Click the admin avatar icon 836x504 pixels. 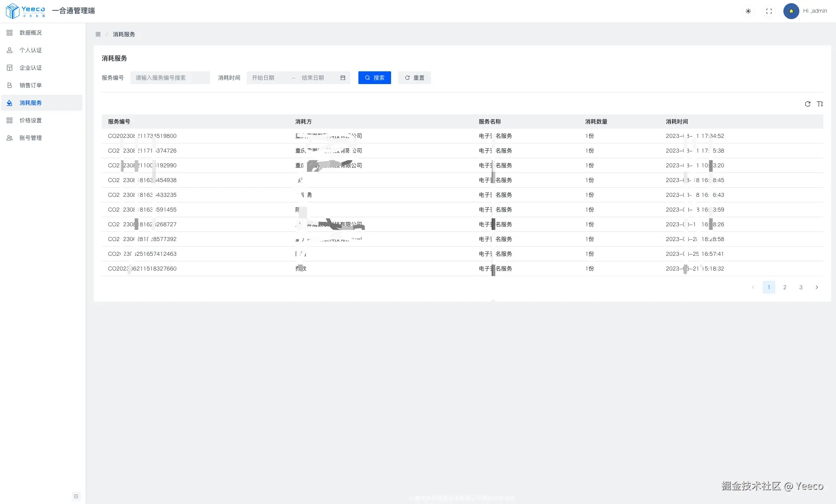click(x=791, y=11)
